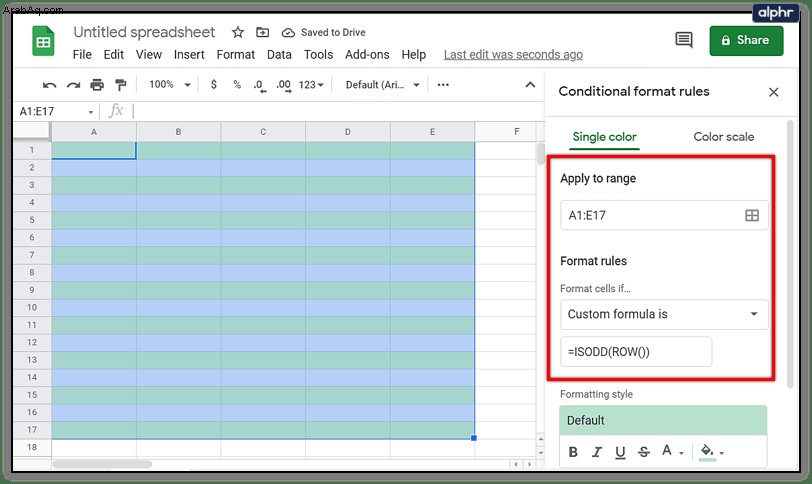Toggle strikethrough in Formatting style

644,452
